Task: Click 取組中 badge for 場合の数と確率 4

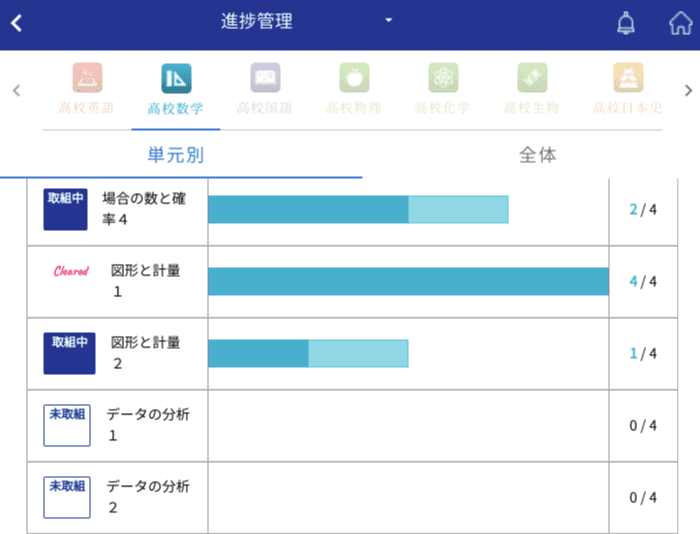Action: point(65,209)
